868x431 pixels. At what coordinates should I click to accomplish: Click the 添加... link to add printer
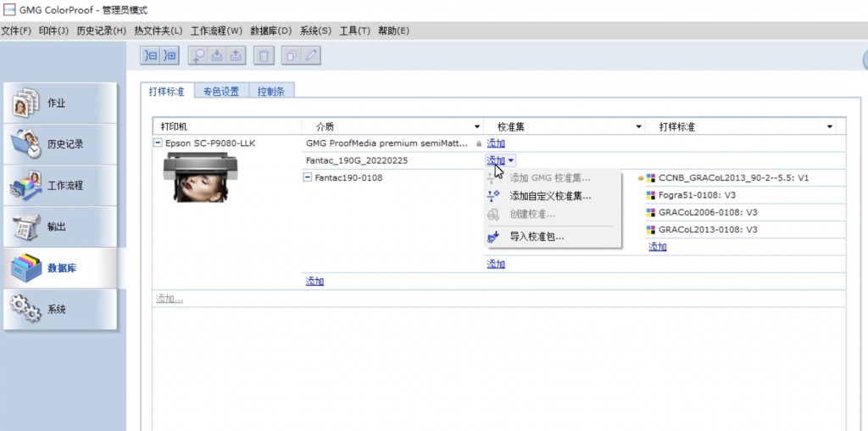(x=170, y=299)
